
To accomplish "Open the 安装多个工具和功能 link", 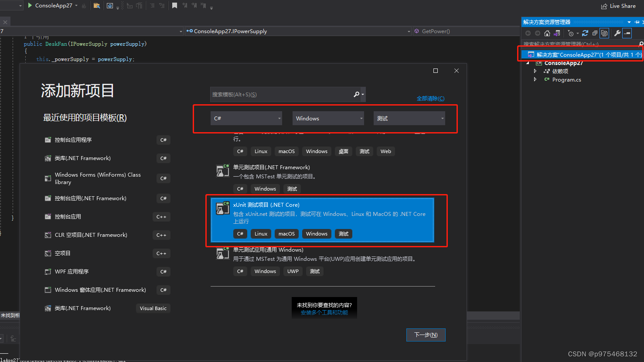I will 324,312.
